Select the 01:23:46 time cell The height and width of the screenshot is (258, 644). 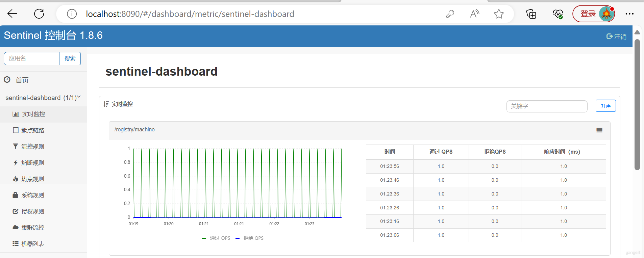[x=390, y=180]
